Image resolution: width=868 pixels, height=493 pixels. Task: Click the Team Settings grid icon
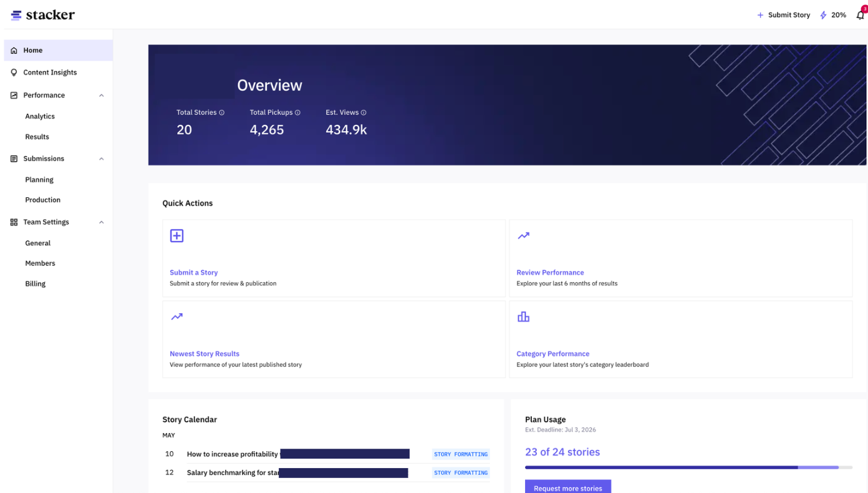[14, 222]
